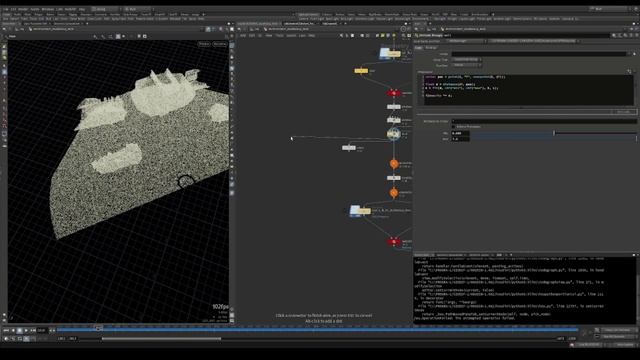Toggle the Persp camera button in the viewport

tap(204, 44)
